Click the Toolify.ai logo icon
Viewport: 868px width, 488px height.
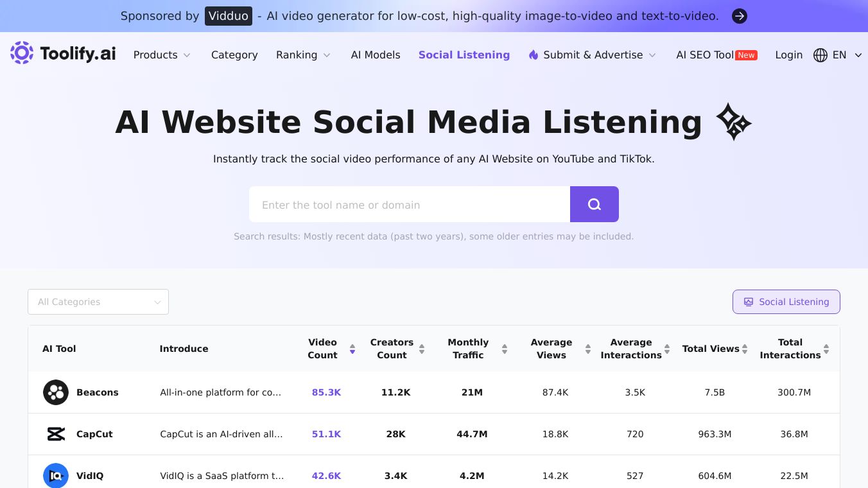point(22,53)
